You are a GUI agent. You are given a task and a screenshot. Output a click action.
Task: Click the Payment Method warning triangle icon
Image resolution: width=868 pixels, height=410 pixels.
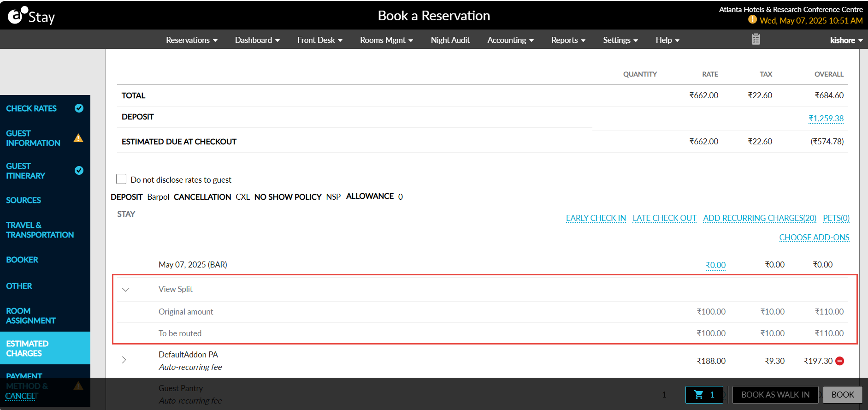(x=78, y=386)
